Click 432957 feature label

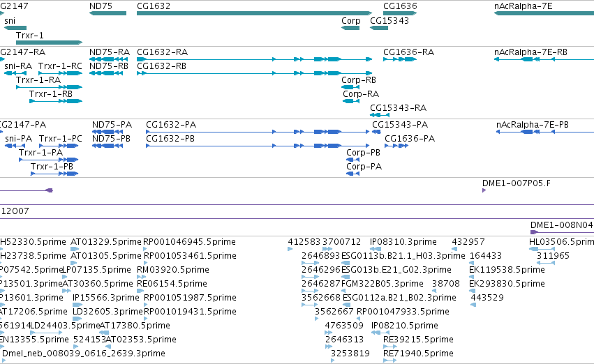[x=468, y=242]
